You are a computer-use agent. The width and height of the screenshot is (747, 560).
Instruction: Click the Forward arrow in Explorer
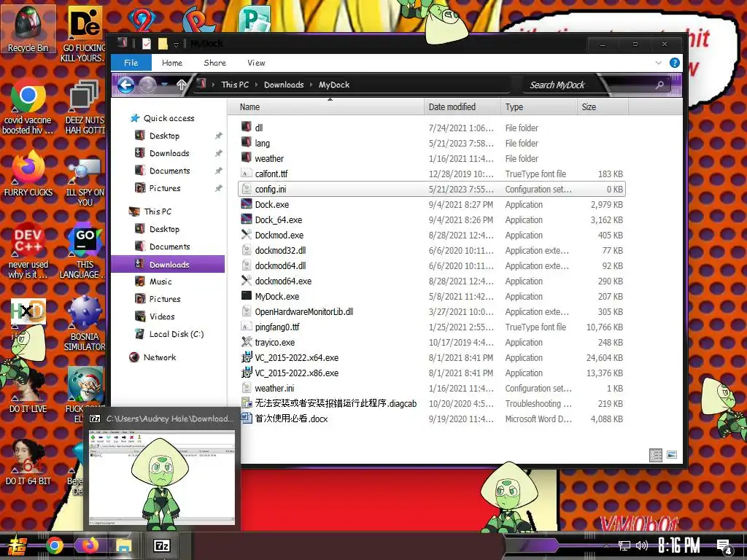click(147, 85)
